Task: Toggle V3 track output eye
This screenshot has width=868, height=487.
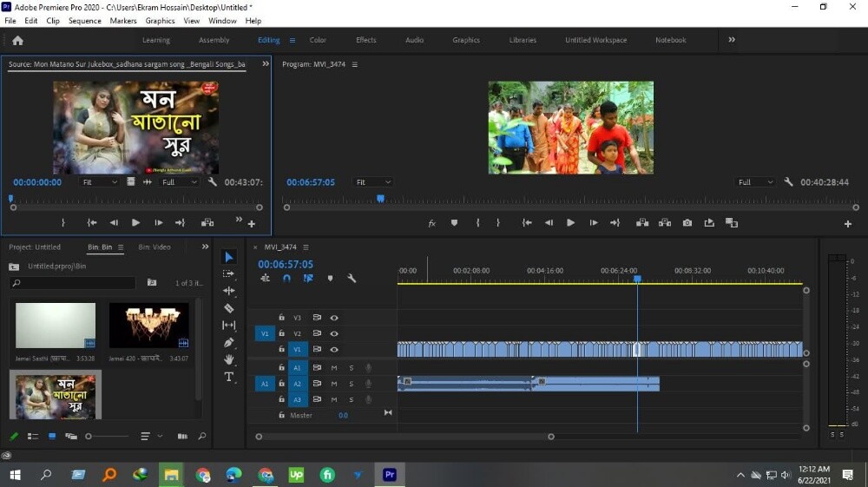Action: [334, 318]
